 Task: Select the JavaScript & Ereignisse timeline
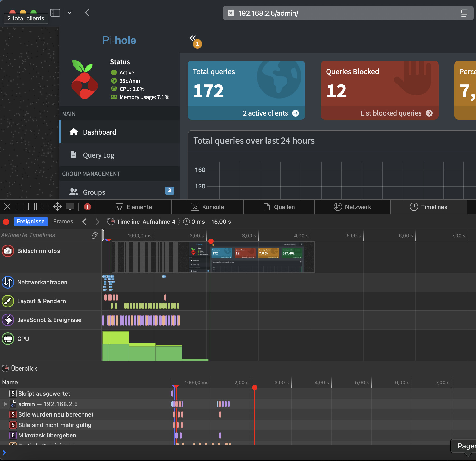point(51,320)
